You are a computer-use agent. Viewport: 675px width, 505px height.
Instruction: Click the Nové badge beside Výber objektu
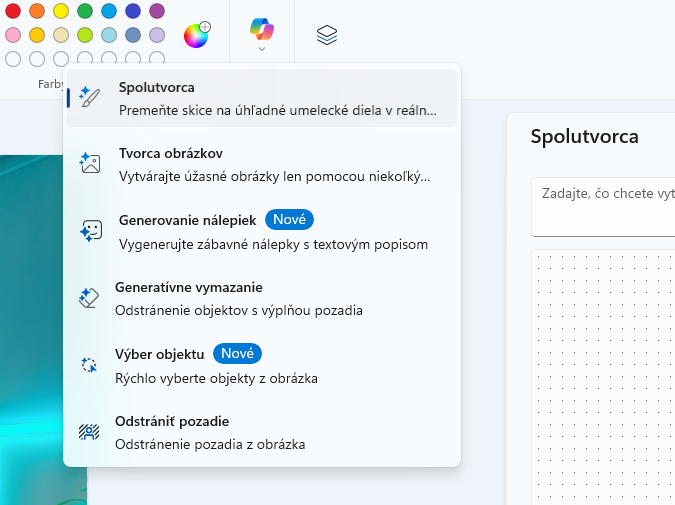237,353
